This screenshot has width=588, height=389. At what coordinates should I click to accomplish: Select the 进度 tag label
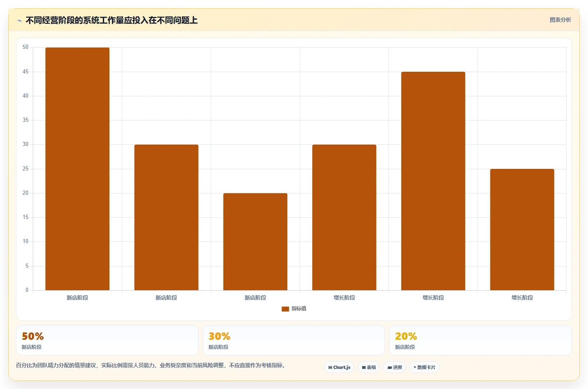pyautogui.click(x=397, y=367)
